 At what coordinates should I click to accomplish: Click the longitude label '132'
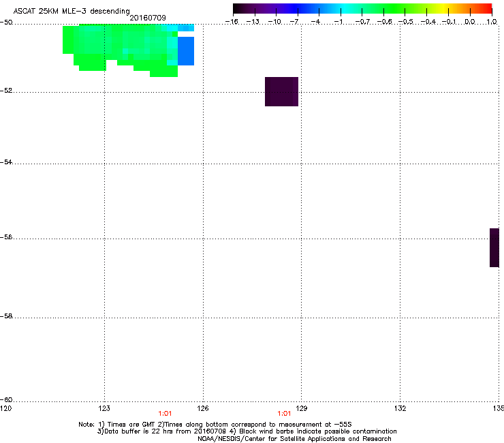tap(400, 408)
